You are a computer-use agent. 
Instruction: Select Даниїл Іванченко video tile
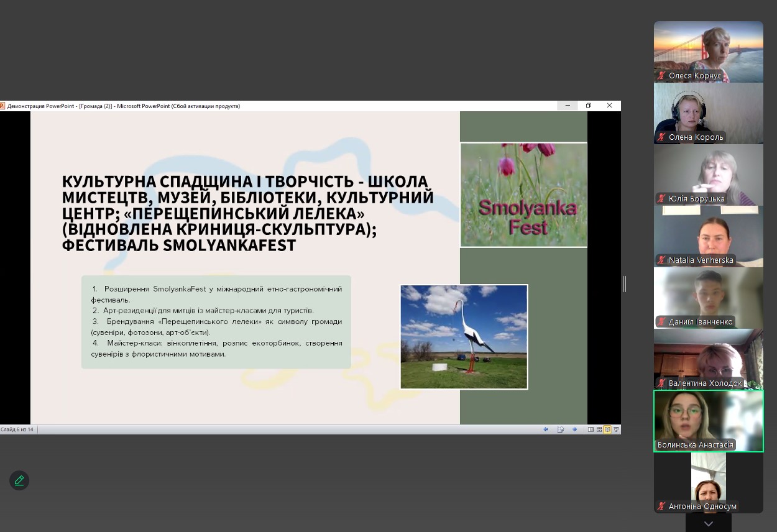(709, 298)
